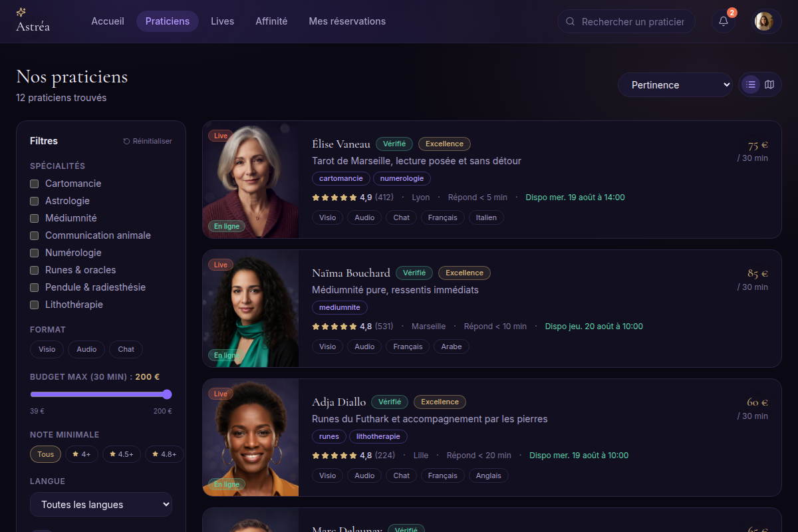Open the Affinité tab
This screenshot has width=798, height=532.
tap(271, 21)
